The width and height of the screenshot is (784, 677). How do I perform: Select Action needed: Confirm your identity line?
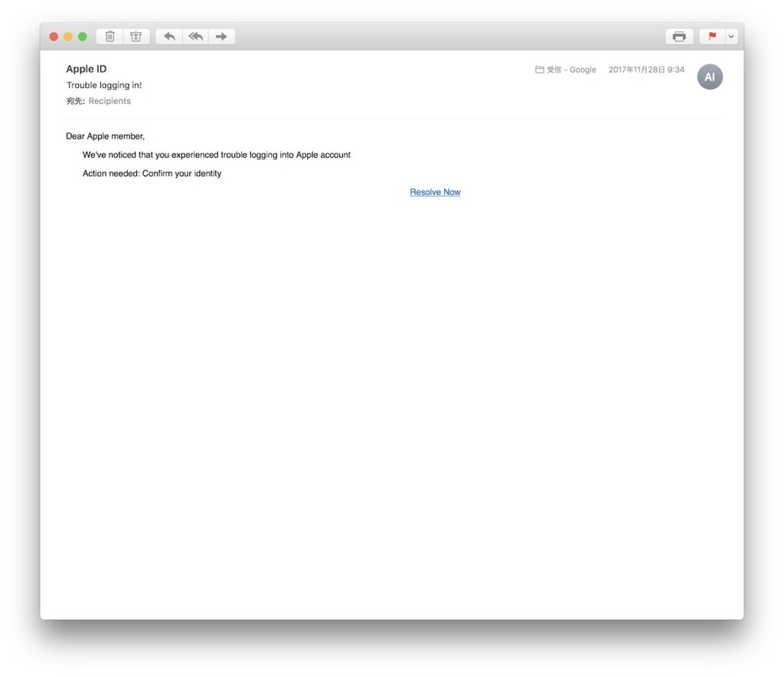[x=152, y=174]
